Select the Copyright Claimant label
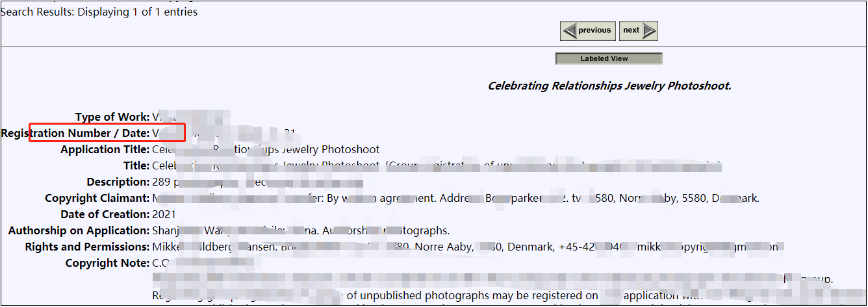The image size is (868, 307). tap(97, 199)
